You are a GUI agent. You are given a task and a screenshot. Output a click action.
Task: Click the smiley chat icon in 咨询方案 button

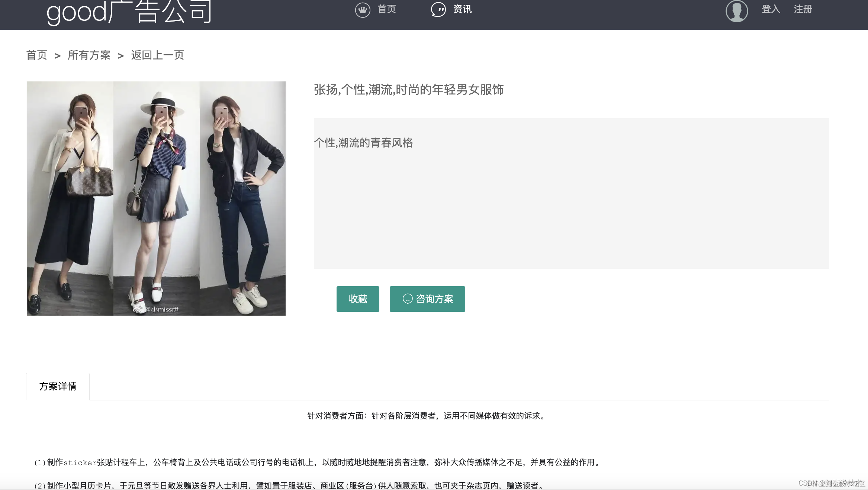click(408, 299)
